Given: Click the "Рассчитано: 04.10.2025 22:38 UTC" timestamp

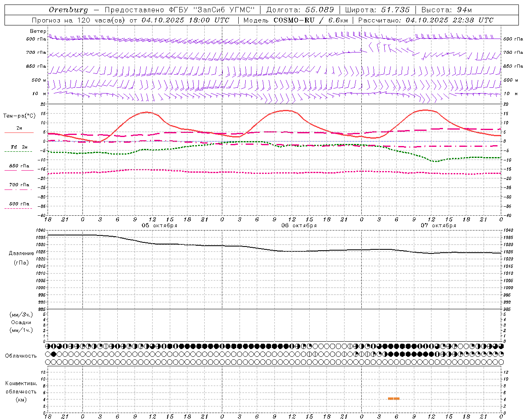Looking at the screenshot, I should tap(426, 20).
